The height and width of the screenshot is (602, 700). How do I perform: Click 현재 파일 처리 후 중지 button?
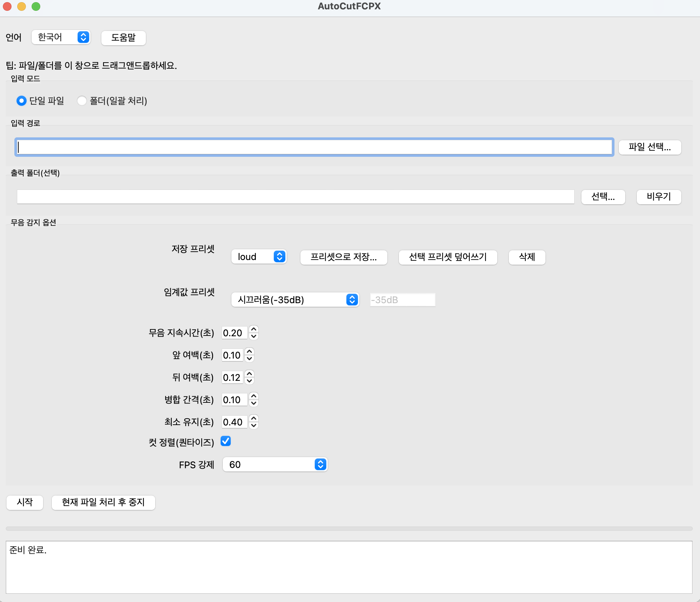click(103, 502)
